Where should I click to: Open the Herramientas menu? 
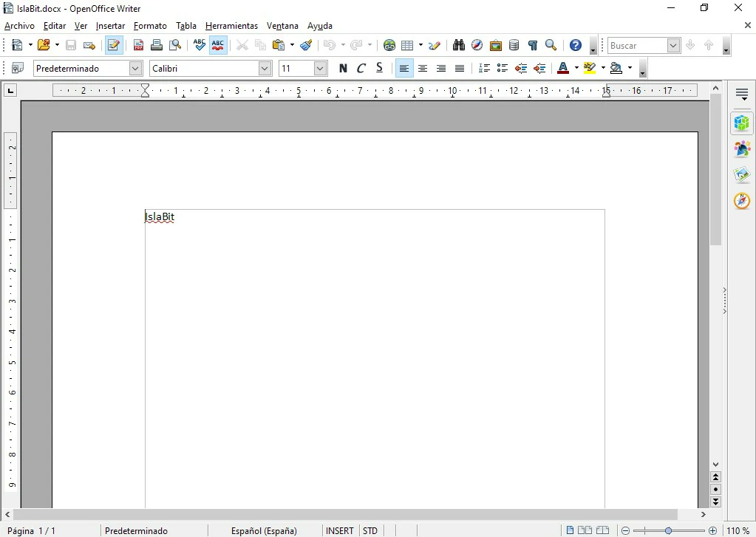[x=231, y=26]
